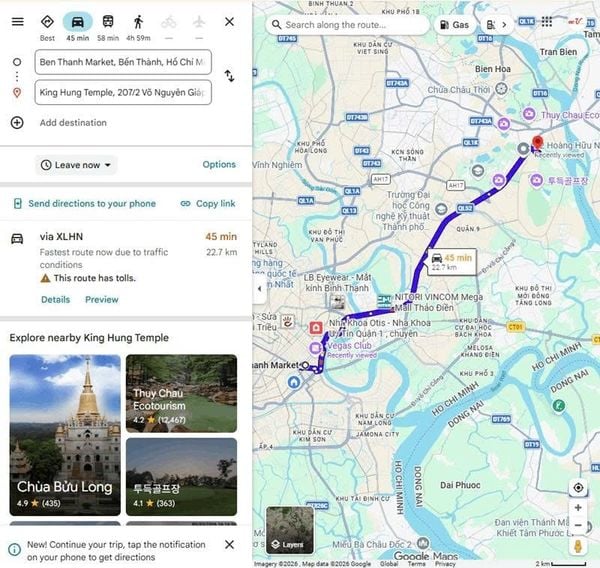Click the Add destination plus icon
The image size is (600, 568).
(x=17, y=122)
